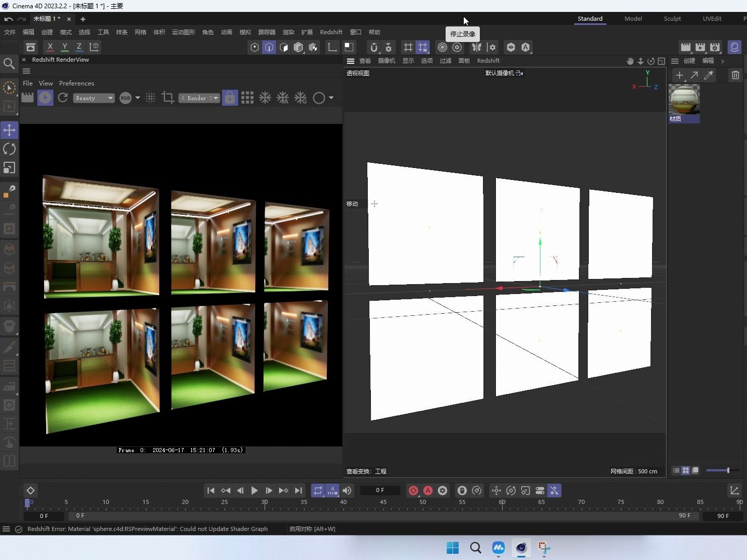Open the viewport 显示 menu
747x560 pixels.
408,61
